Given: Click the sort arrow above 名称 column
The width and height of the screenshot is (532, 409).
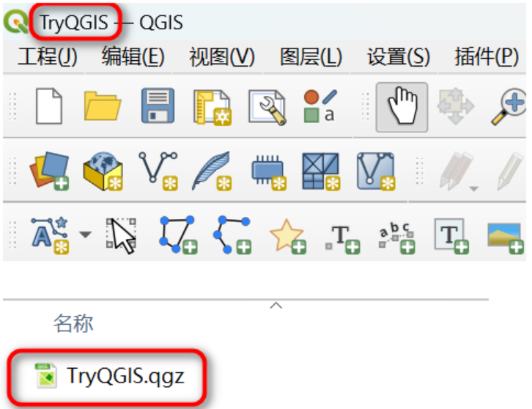Looking at the screenshot, I should coord(276,306).
